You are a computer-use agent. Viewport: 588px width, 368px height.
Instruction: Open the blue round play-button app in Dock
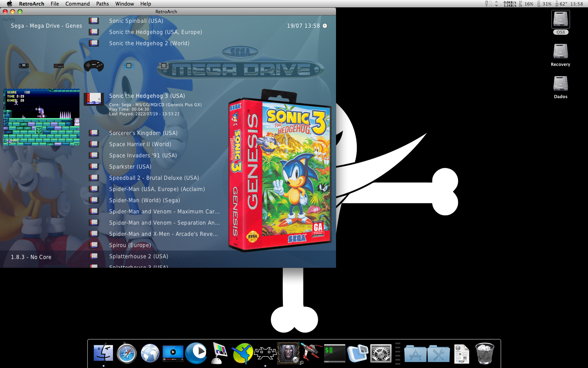[x=196, y=353]
